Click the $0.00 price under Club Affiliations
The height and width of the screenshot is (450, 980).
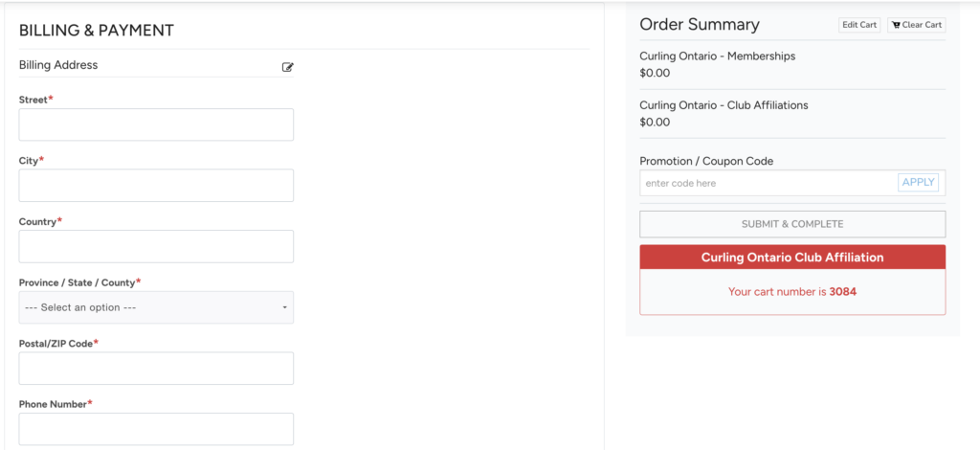655,122
